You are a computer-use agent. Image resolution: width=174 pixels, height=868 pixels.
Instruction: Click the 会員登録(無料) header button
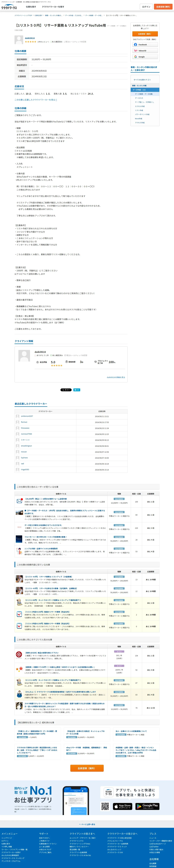(x=163, y=7)
